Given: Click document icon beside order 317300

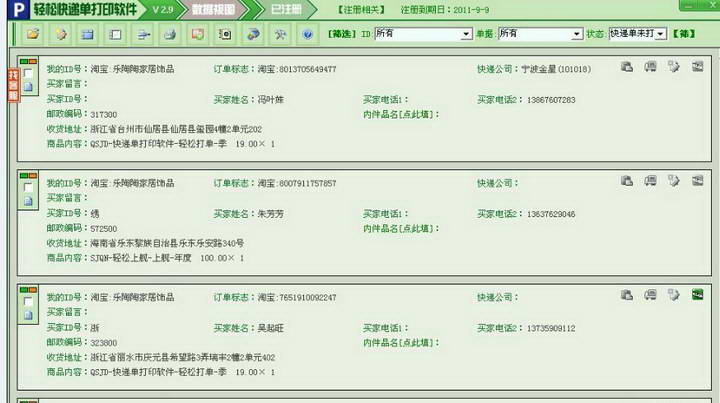Looking at the screenshot, I should [28, 87].
